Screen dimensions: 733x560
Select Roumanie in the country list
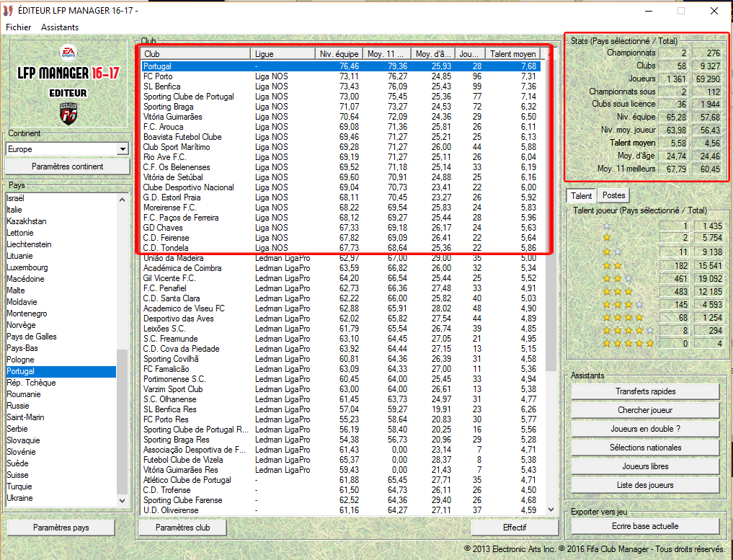click(x=61, y=394)
